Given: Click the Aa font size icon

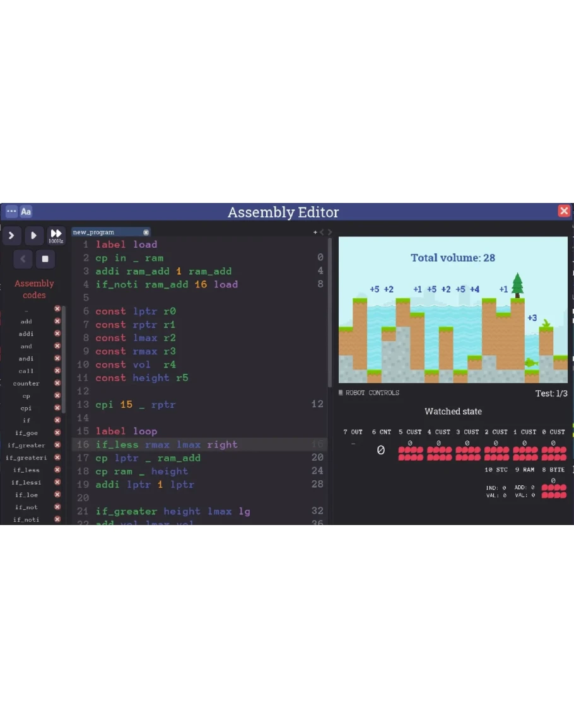Looking at the screenshot, I should [26, 212].
